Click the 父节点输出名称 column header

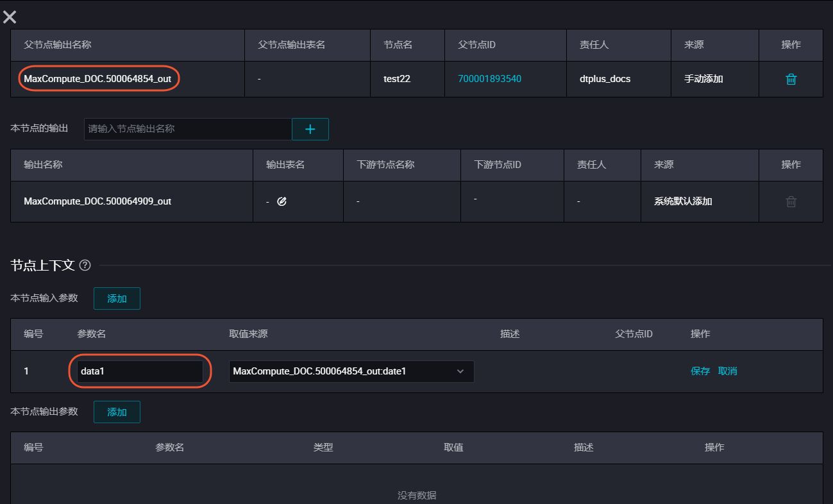click(x=58, y=45)
